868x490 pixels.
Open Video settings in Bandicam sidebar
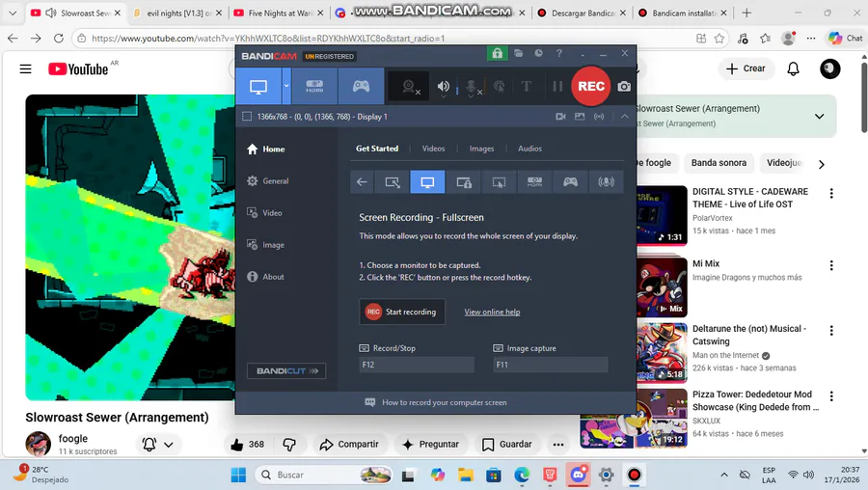tap(264, 212)
